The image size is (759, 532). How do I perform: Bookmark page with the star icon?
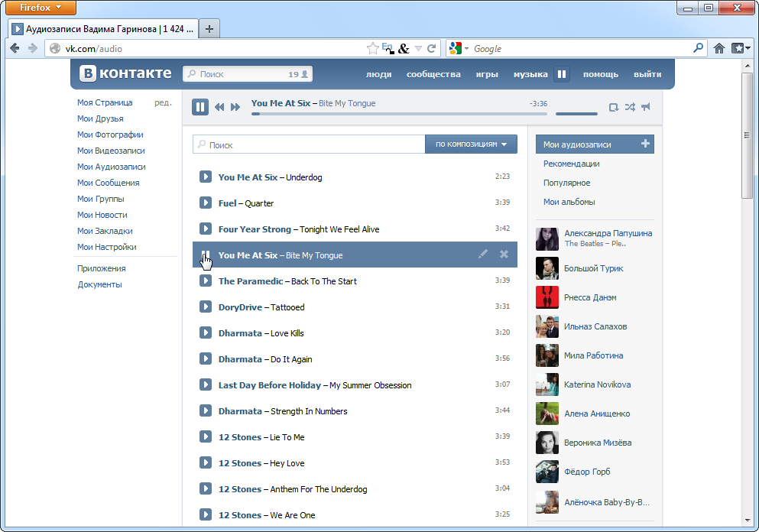(x=372, y=48)
